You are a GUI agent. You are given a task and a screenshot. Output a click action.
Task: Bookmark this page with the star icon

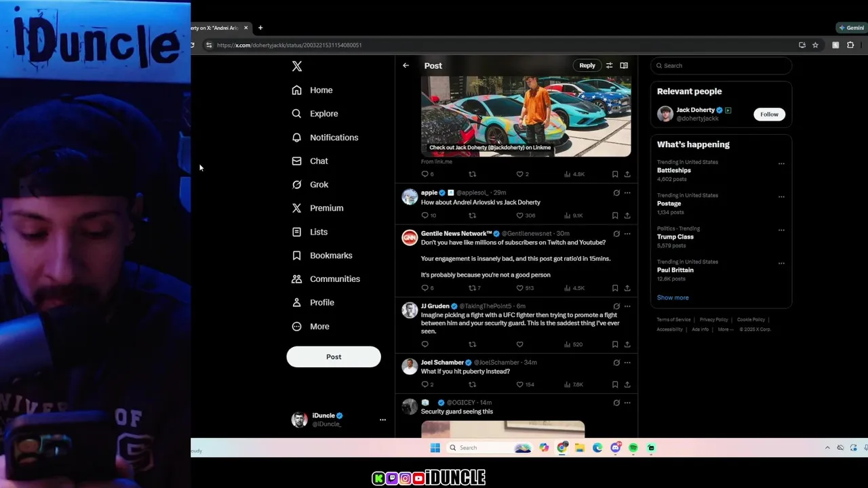(x=815, y=45)
